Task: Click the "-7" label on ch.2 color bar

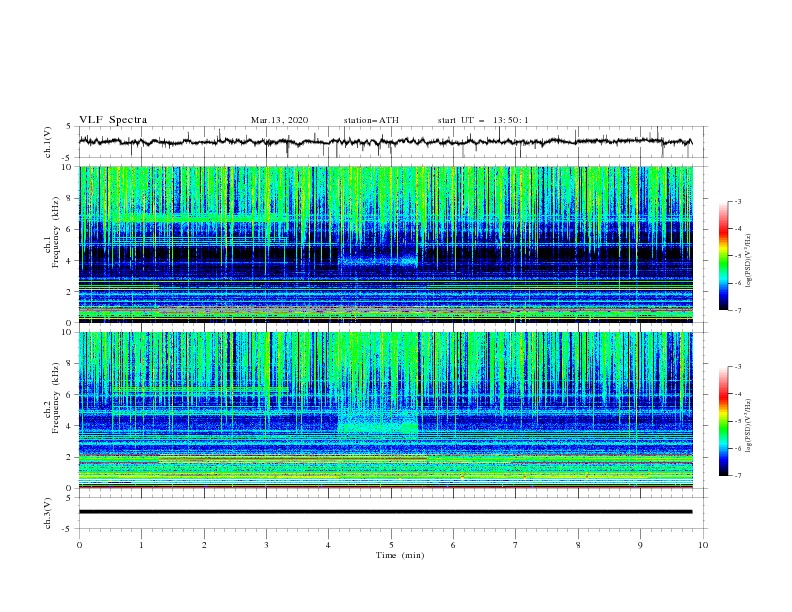Action: (737, 476)
